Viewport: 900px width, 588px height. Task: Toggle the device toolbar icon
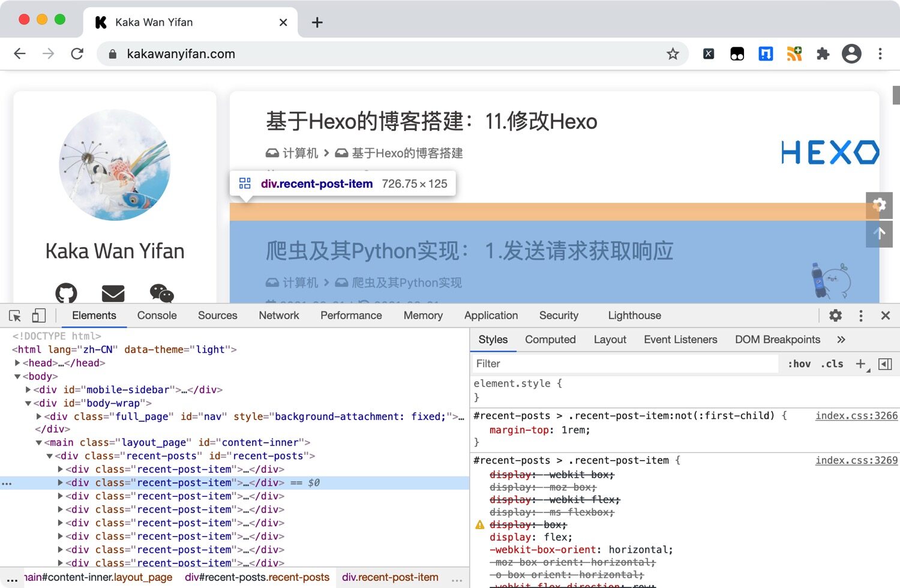tap(38, 316)
